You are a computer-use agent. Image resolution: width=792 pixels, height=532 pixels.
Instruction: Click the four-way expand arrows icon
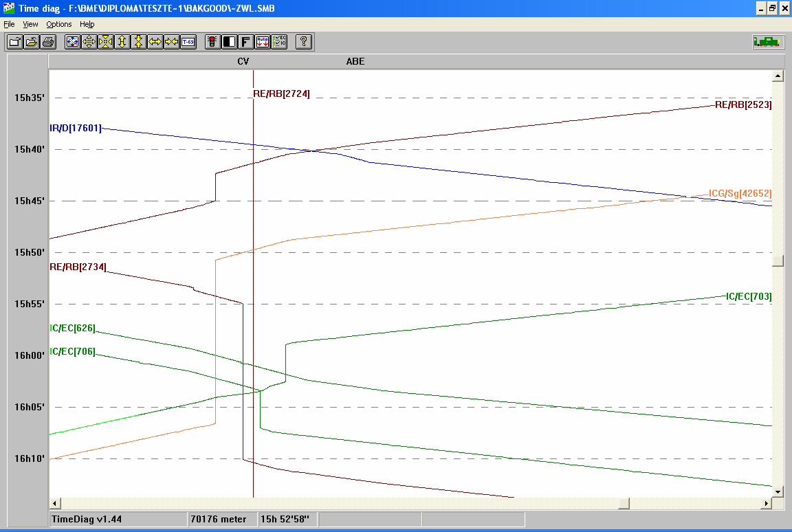tap(89, 42)
